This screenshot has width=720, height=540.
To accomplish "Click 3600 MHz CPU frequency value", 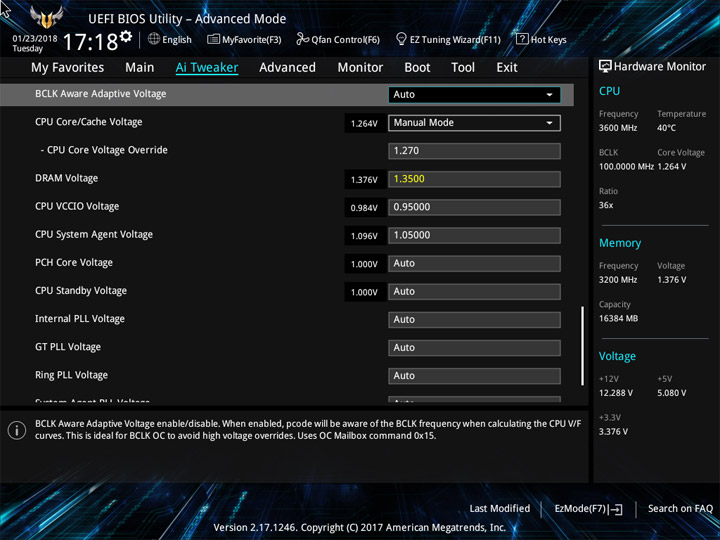I will [618, 128].
